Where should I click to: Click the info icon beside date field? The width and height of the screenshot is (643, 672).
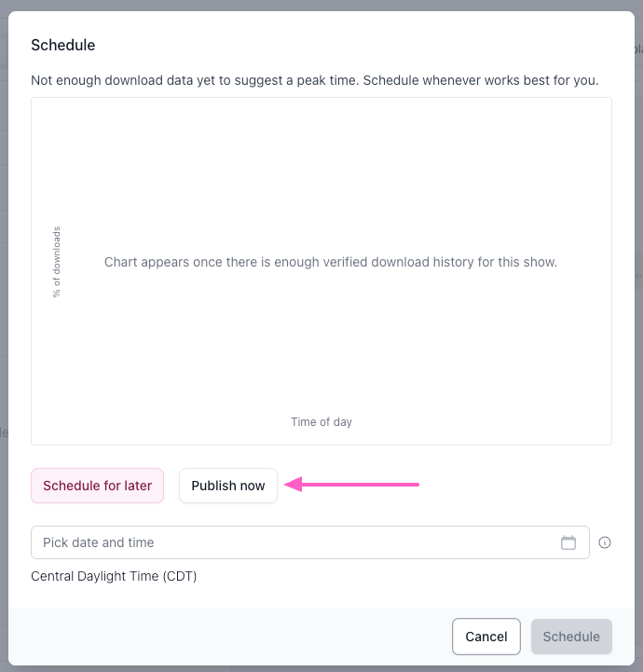pos(605,542)
